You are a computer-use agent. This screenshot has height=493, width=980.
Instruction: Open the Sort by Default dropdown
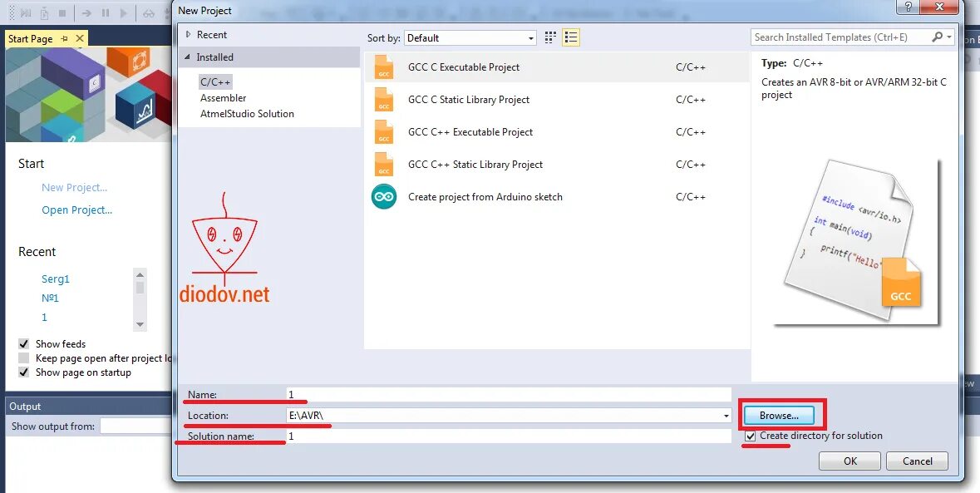470,38
